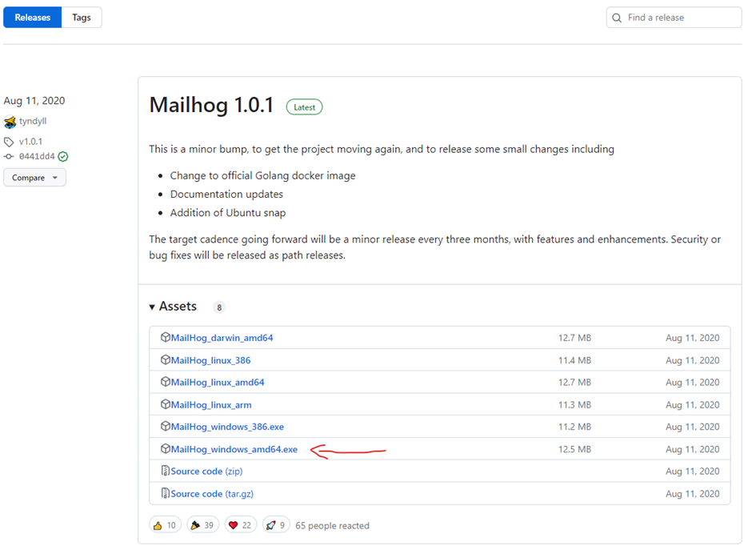Click the commit icon beside 0441dd4
The width and height of the screenshot is (756, 554).
coord(10,157)
